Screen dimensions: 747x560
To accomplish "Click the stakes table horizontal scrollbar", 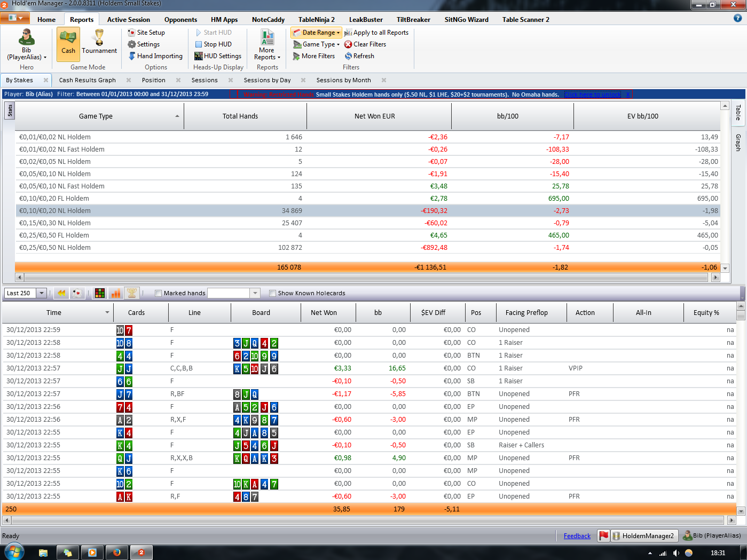I will click(x=366, y=277).
